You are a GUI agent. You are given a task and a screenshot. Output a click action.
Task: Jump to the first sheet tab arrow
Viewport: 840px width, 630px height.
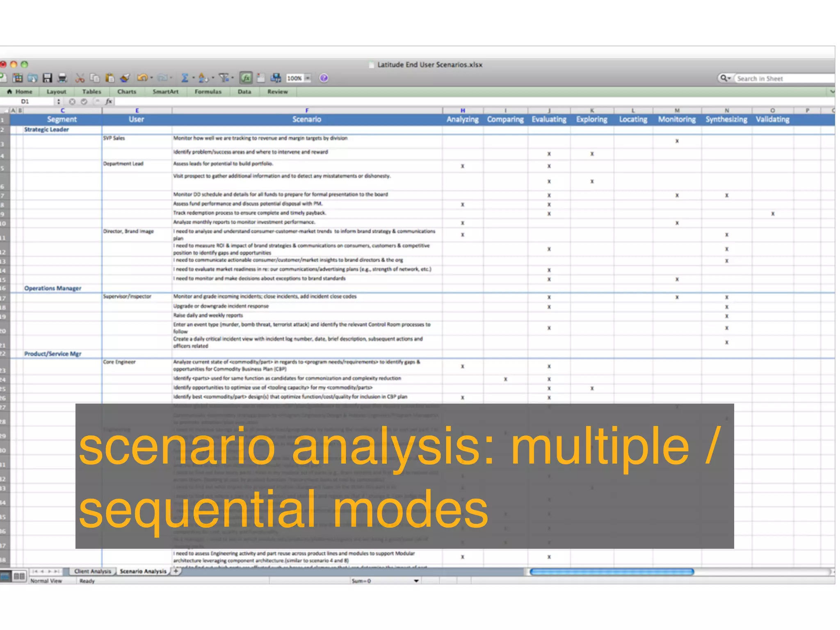36,571
